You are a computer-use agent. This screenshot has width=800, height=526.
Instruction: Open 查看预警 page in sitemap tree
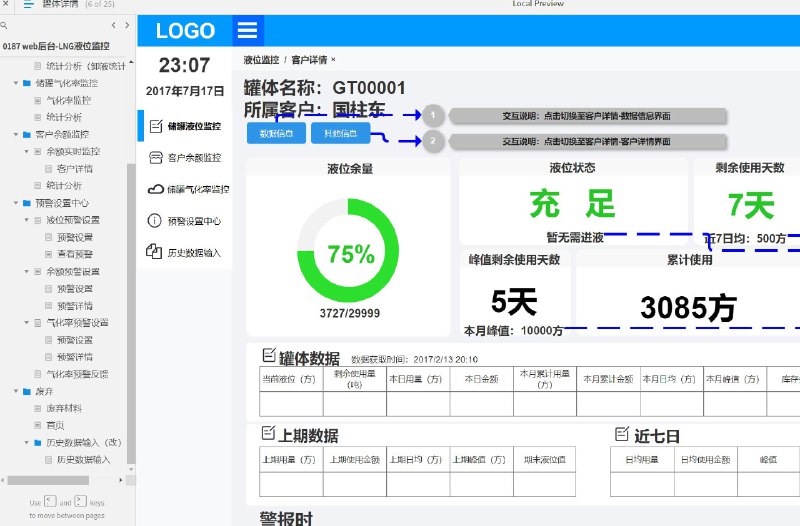click(x=74, y=254)
